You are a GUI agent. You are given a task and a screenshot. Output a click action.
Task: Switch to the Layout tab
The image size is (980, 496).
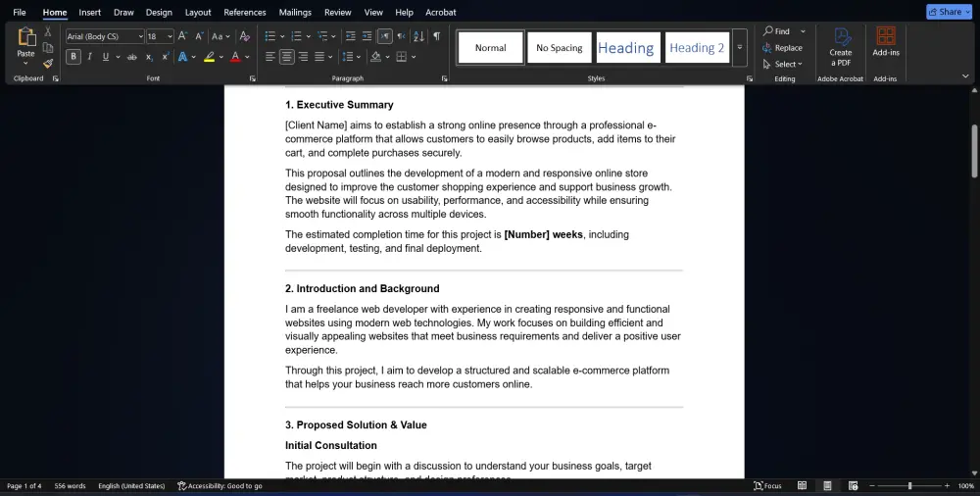click(198, 12)
